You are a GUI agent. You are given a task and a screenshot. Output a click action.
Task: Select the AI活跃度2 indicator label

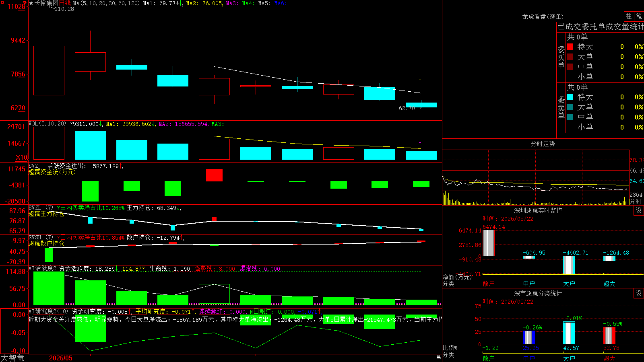pos(43,268)
